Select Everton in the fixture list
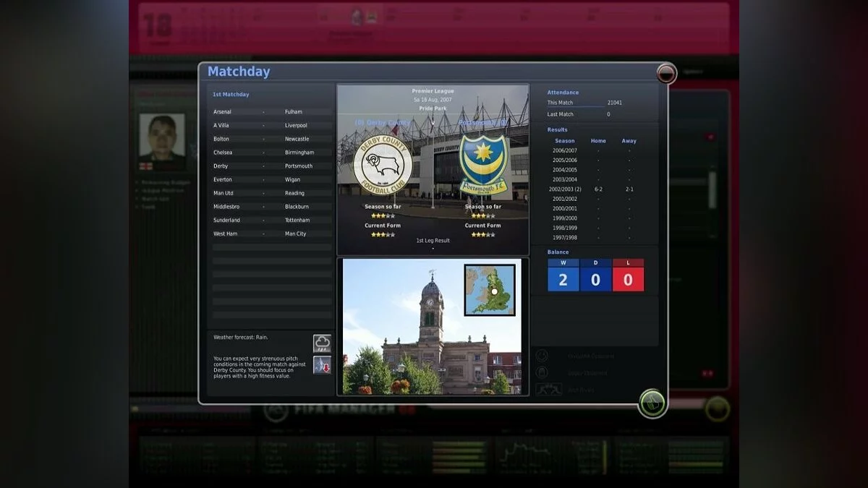868x488 pixels. 222,179
